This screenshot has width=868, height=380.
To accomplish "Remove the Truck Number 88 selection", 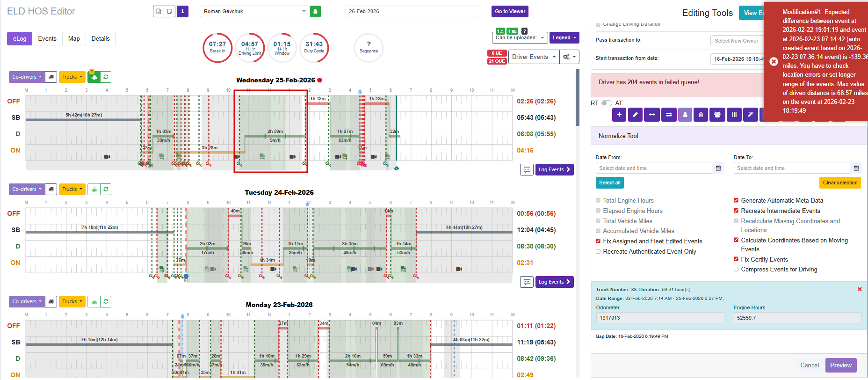I will tap(860, 289).
